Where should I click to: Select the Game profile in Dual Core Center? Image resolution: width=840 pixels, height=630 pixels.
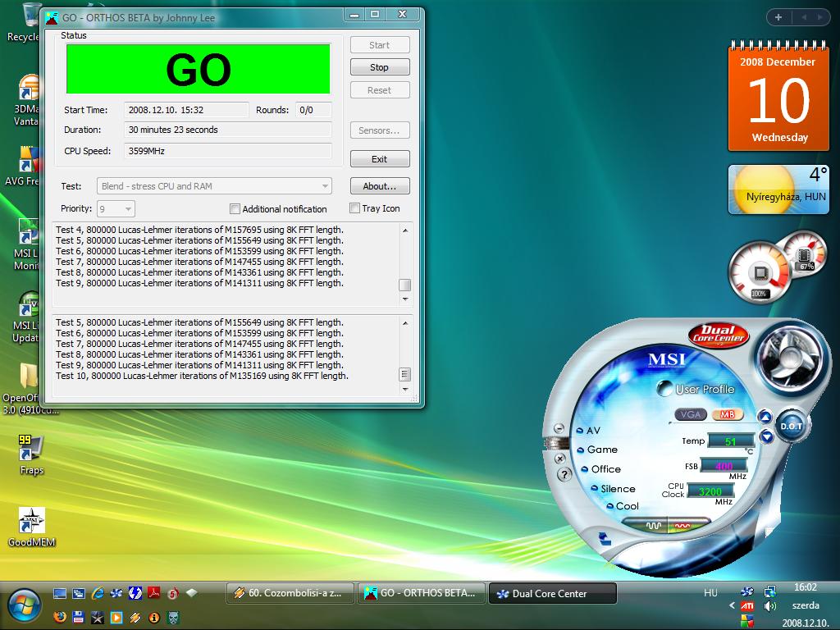[x=597, y=450]
